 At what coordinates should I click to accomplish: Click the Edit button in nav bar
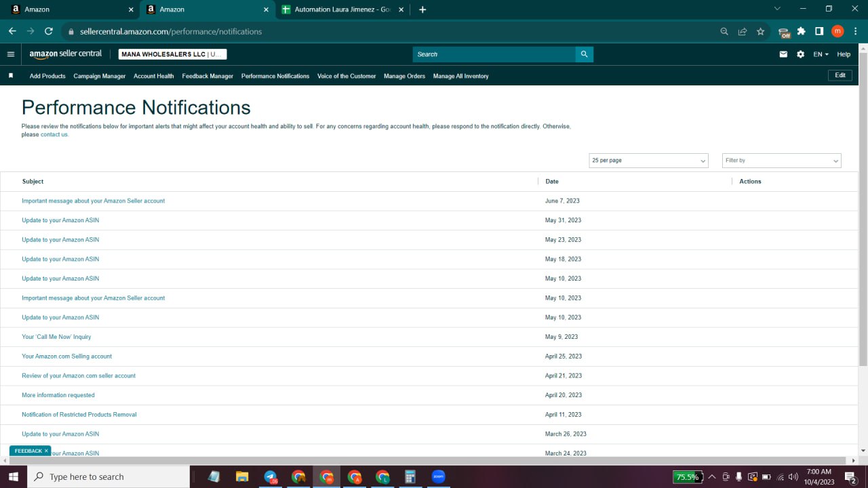pyautogui.click(x=840, y=75)
